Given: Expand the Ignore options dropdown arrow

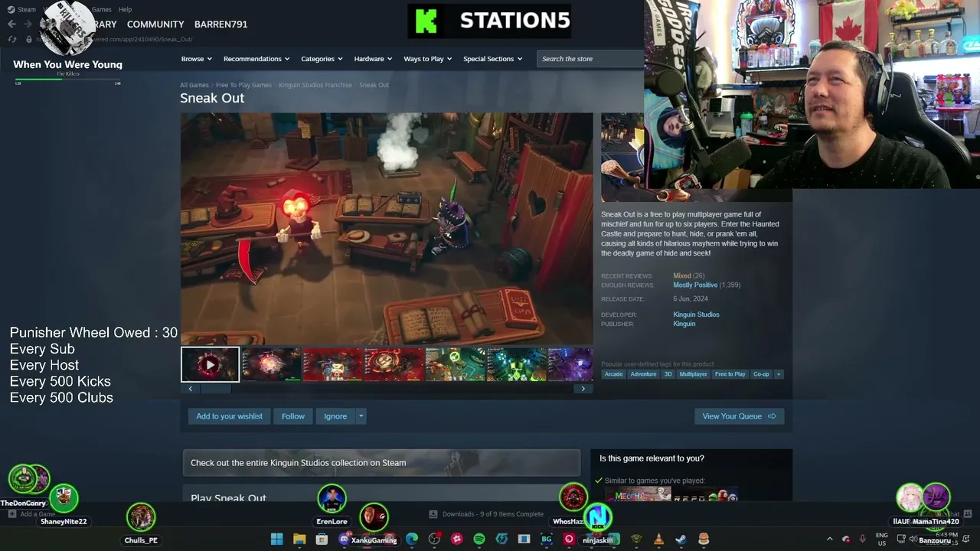Looking at the screenshot, I should (361, 416).
